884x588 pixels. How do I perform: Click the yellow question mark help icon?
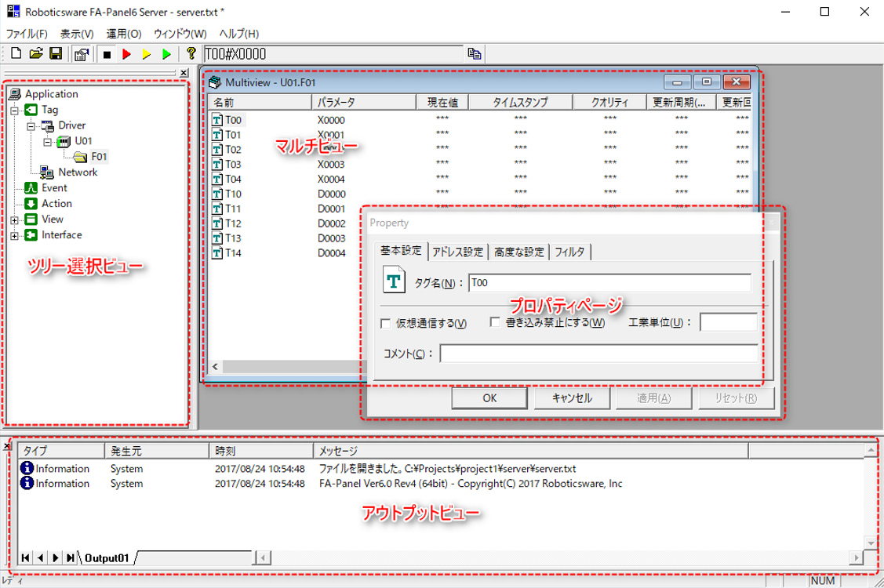[x=190, y=54]
